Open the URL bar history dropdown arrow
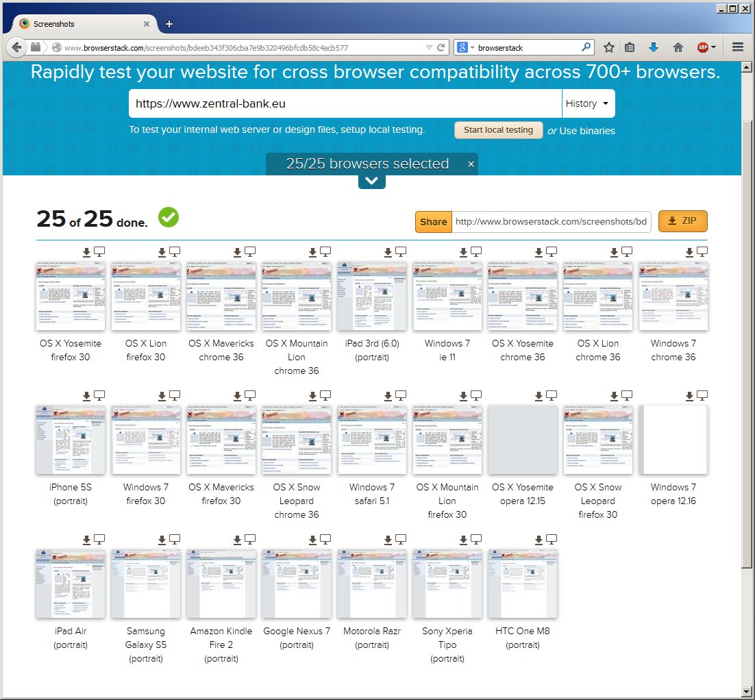The width and height of the screenshot is (755, 700). (x=429, y=47)
